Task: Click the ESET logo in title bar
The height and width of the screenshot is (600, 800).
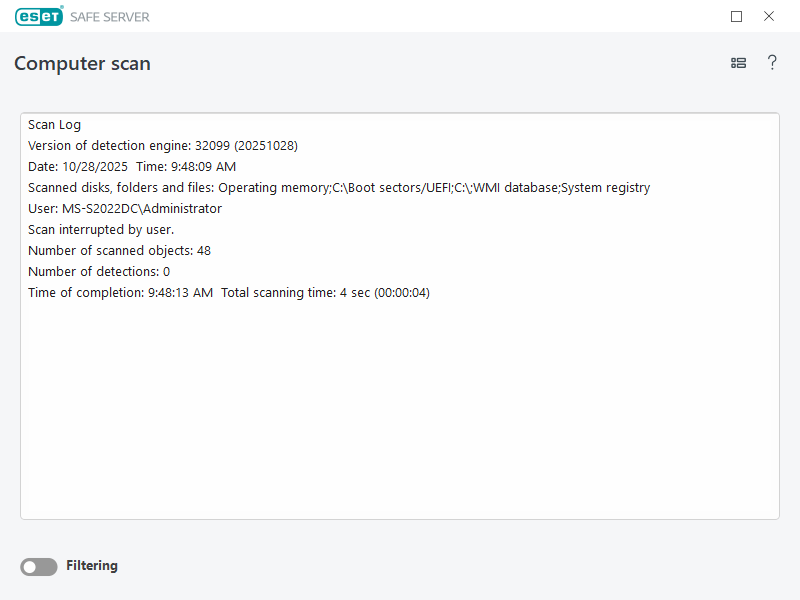Action: point(39,16)
